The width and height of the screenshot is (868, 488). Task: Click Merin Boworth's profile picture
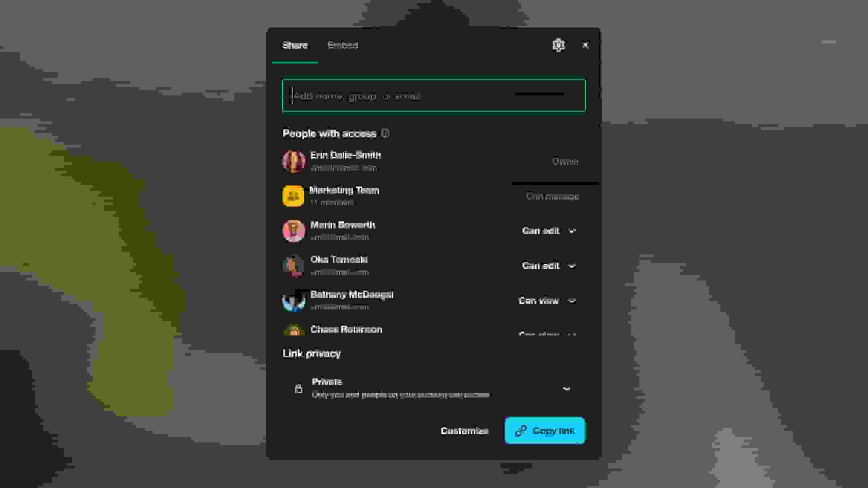pos(293,231)
